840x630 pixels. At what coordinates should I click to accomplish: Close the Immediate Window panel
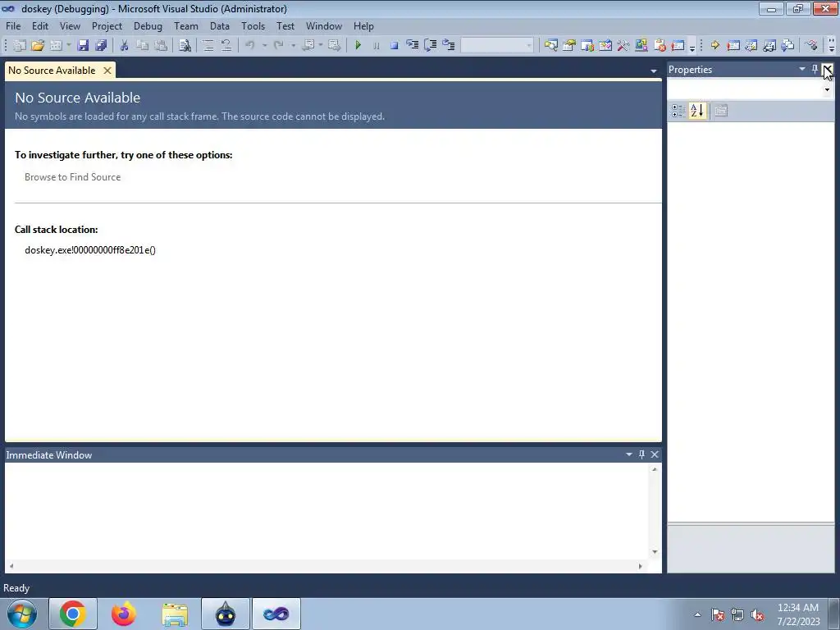pos(655,454)
